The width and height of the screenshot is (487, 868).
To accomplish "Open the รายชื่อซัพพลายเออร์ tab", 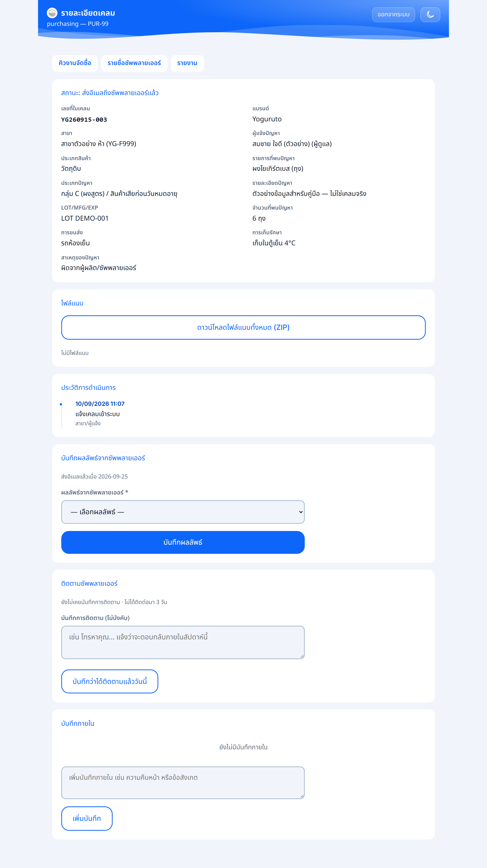I will click(x=134, y=63).
